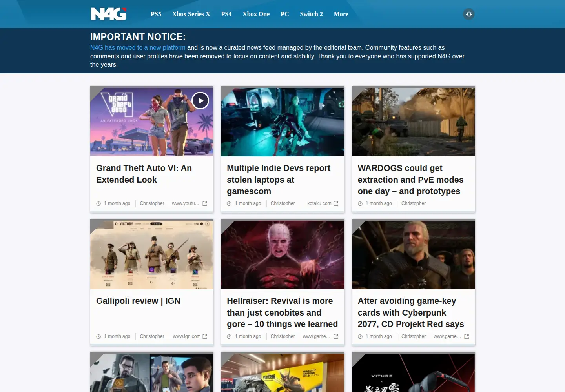Open the PC section
This screenshot has height=392, width=565.
tap(285, 14)
